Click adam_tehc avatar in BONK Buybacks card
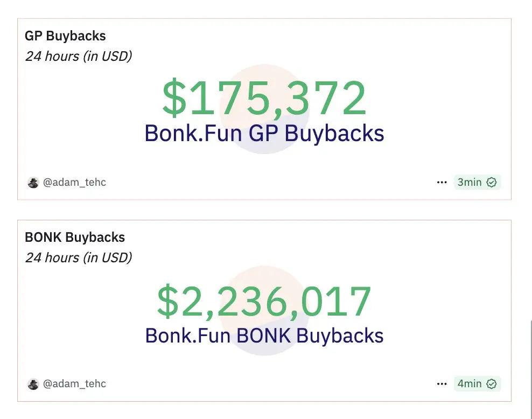532x419 pixels. click(x=33, y=384)
